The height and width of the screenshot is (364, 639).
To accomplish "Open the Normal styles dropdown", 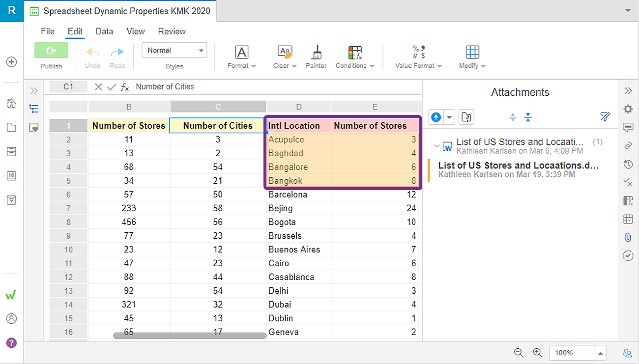I will pos(174,50).
